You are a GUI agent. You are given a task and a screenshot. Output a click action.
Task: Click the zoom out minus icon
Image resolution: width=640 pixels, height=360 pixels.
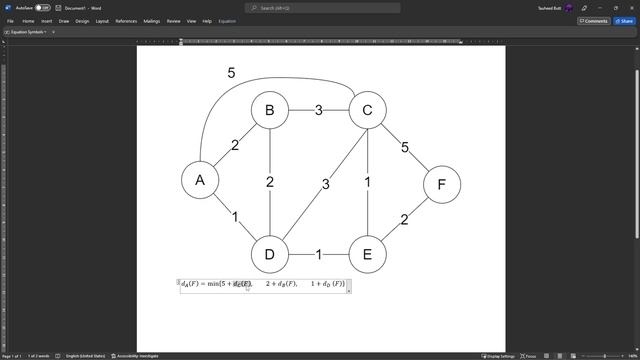[584, 356]
